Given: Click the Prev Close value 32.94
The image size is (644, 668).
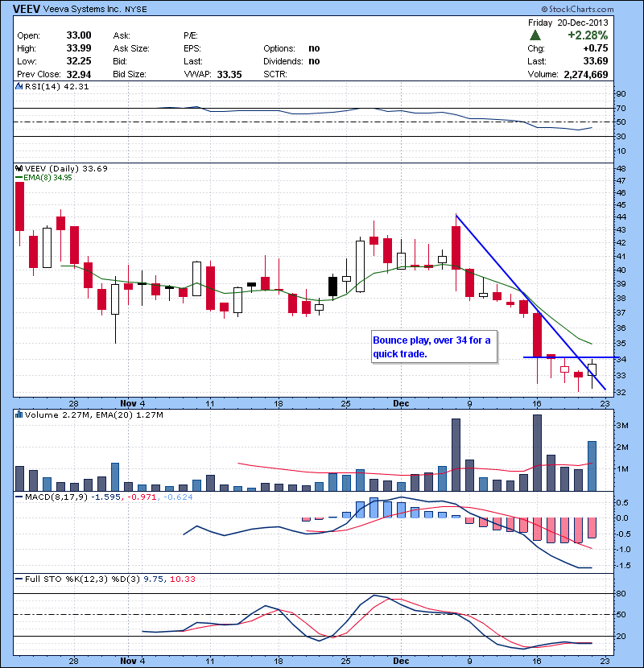Looking at the screenshot, I should tap(79, 74).
